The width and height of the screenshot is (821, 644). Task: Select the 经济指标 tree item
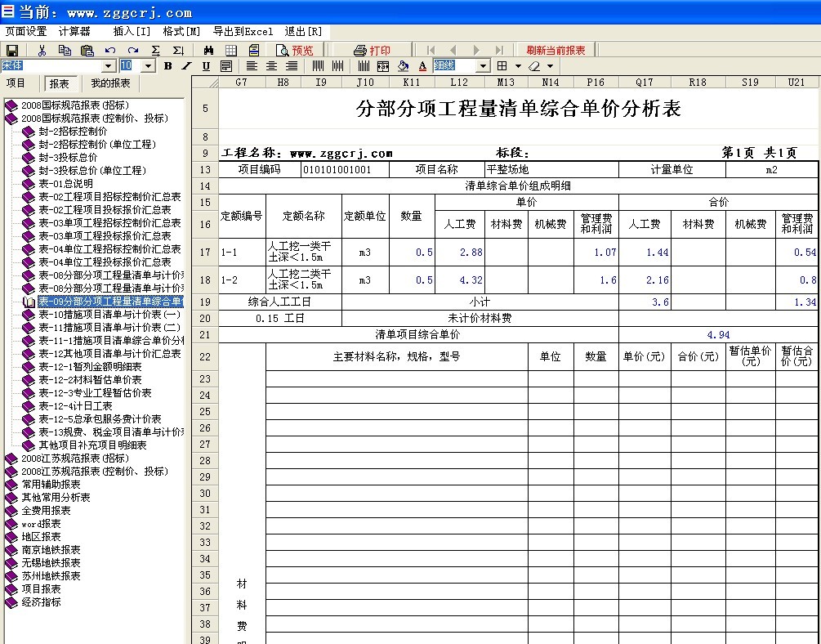[x=41, y=602]
